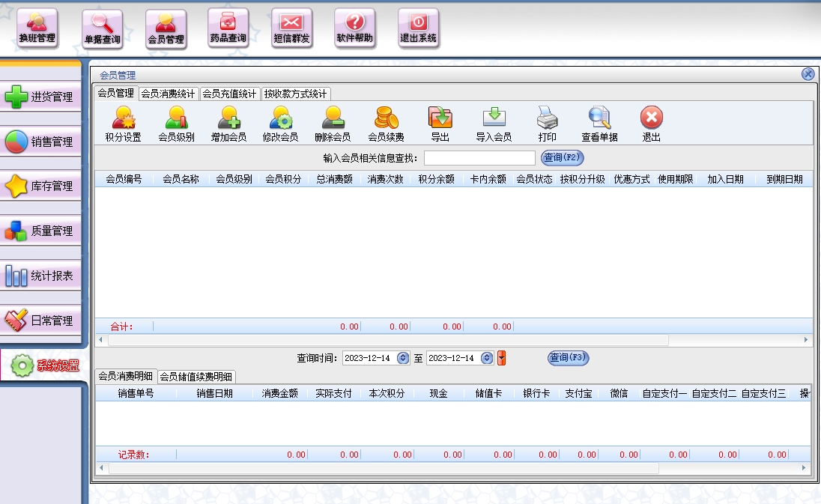Delete a member using 删除会员
The image size is (821, 504).
[333, 124]
